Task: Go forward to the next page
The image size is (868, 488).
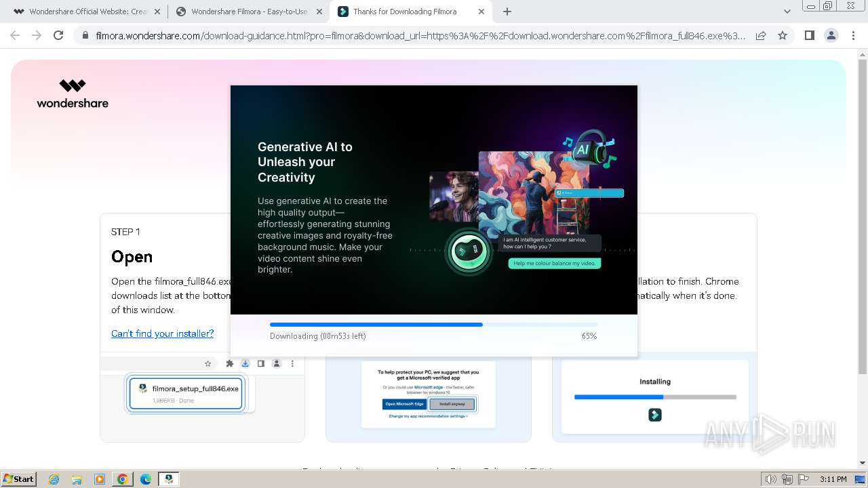Action: 37,35
